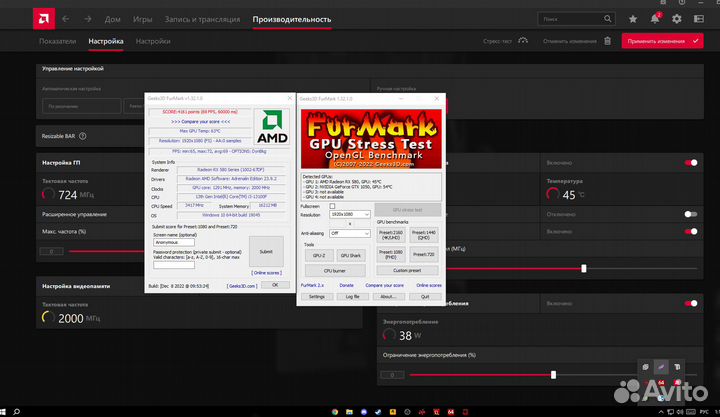Click the GPU stress test button
Viewport: 720px width, 417px height.
408,210
